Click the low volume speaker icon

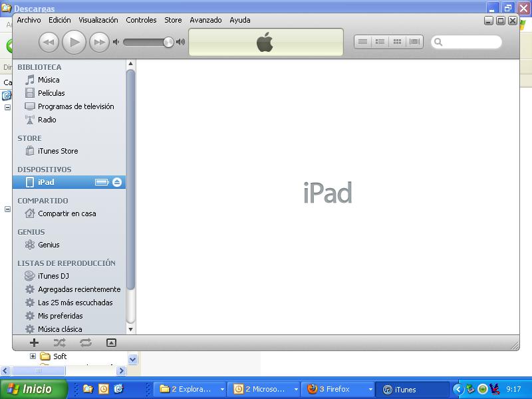tap(116, 42)
